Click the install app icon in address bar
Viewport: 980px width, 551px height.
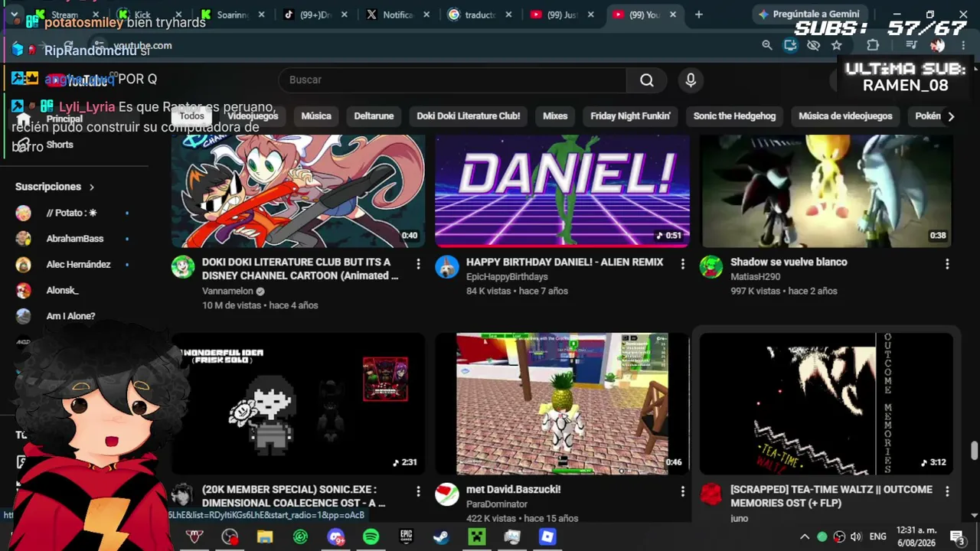pos(790,45)
